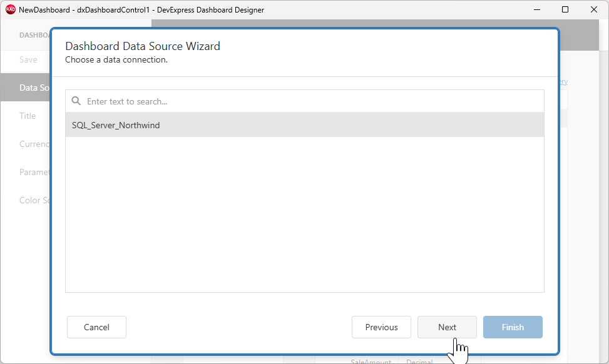This screenshot has height=364, width=609.
Task: Open the Title item in the dashboard menu
Action: [27, 116]
